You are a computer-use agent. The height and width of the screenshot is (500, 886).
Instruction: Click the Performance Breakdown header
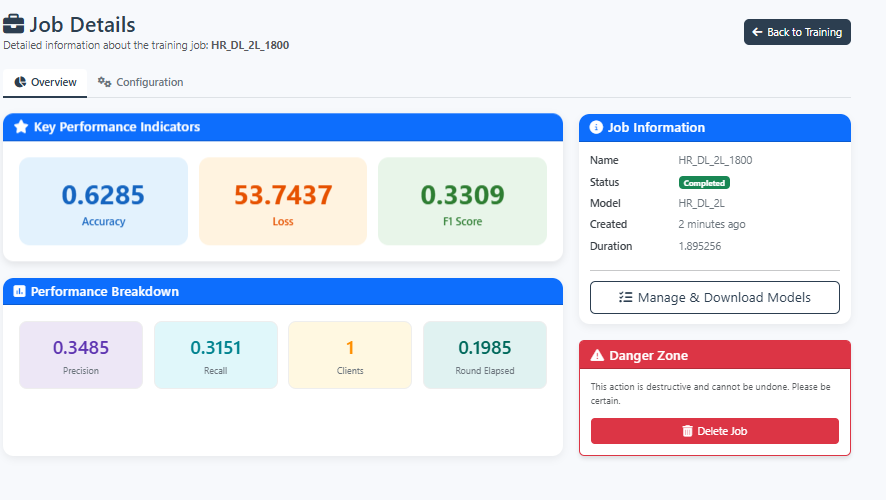[x=283, y=292]
